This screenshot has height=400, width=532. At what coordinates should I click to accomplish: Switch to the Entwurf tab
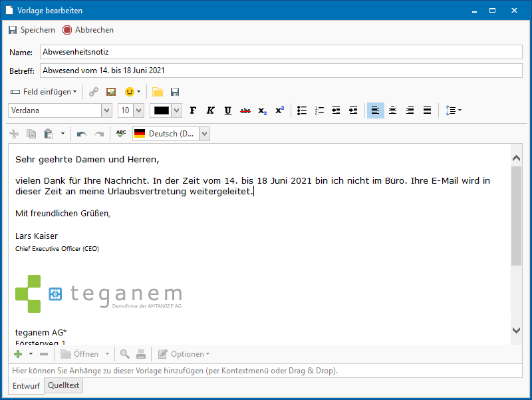point(26,386)
